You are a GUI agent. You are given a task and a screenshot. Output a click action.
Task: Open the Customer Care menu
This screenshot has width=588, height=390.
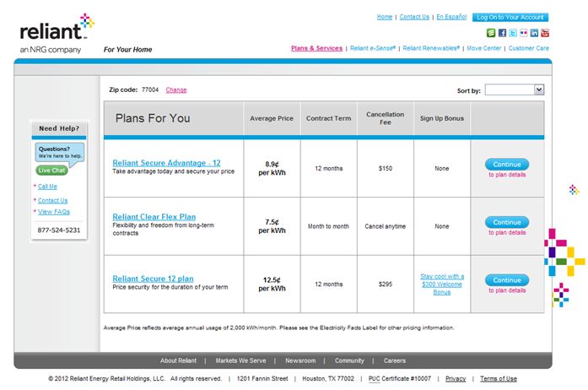point(529,48)
